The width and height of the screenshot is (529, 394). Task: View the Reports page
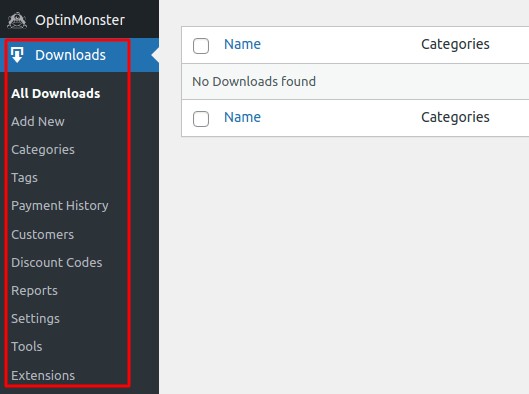34,291
